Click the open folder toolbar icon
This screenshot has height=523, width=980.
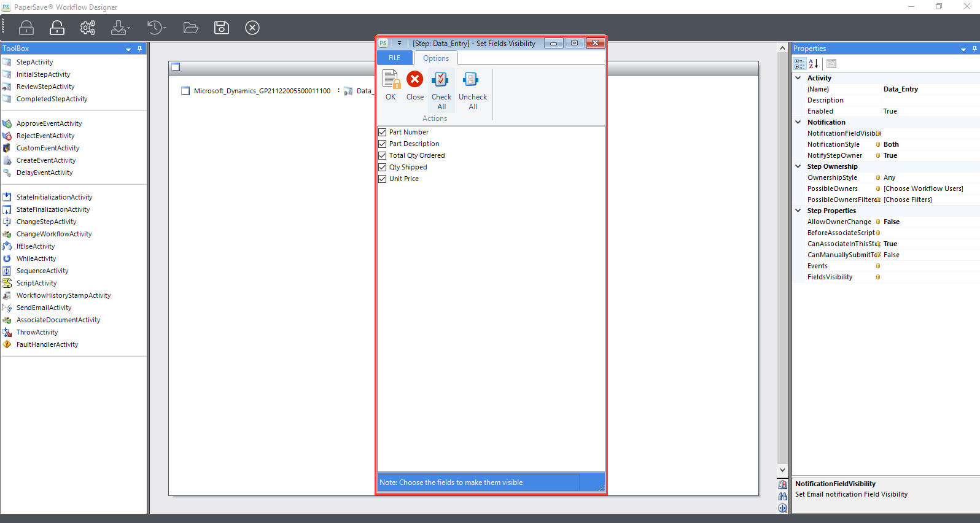click(x=190, y=28)
